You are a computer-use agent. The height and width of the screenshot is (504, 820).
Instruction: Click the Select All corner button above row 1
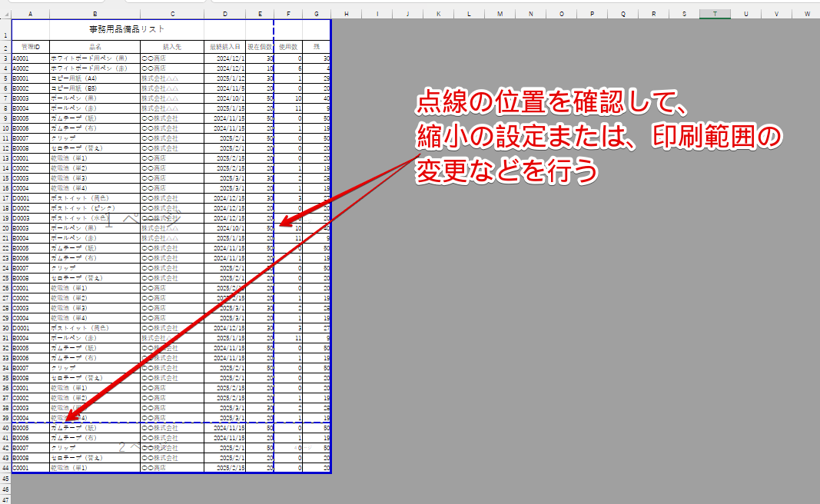click(8, 13)
